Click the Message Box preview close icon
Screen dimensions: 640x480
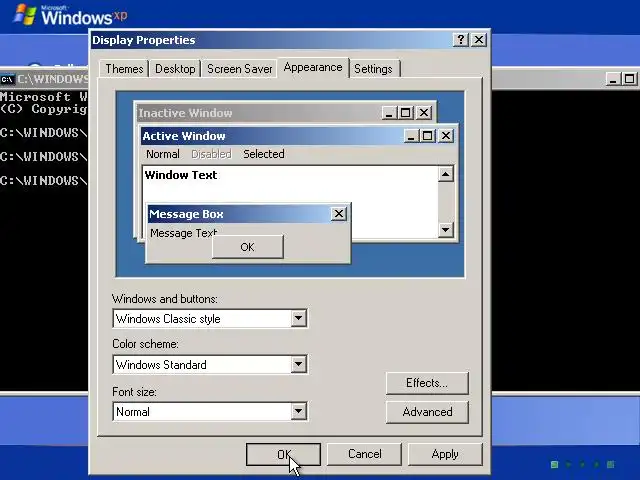click(x=339, y=213)
